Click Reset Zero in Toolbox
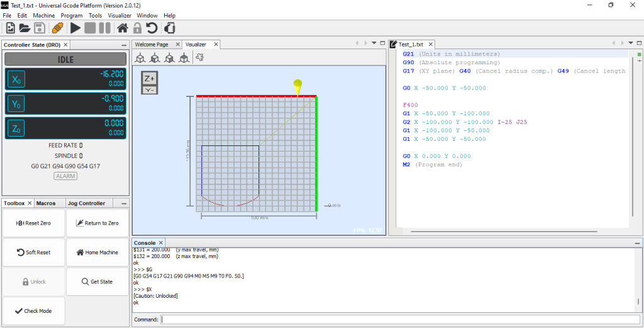644x328 pixels. click(x=34, y=223)
